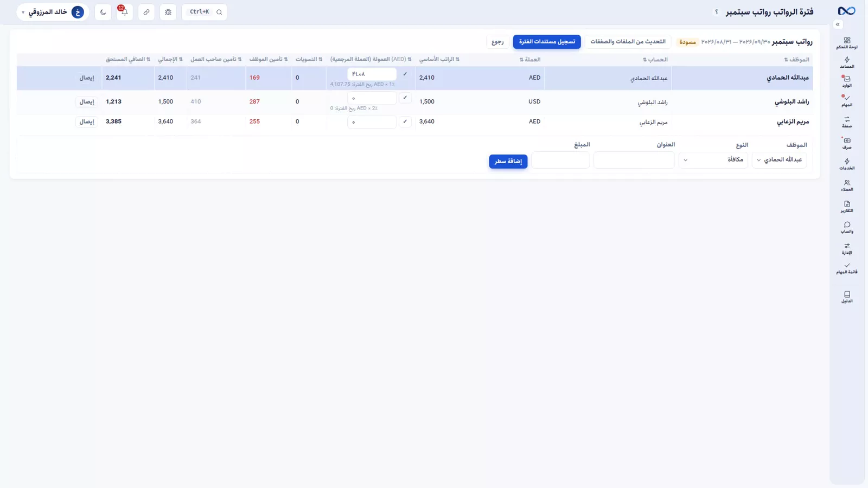Confirm commission checkmark for مريم الزعابي row

(x=405, y=121)
